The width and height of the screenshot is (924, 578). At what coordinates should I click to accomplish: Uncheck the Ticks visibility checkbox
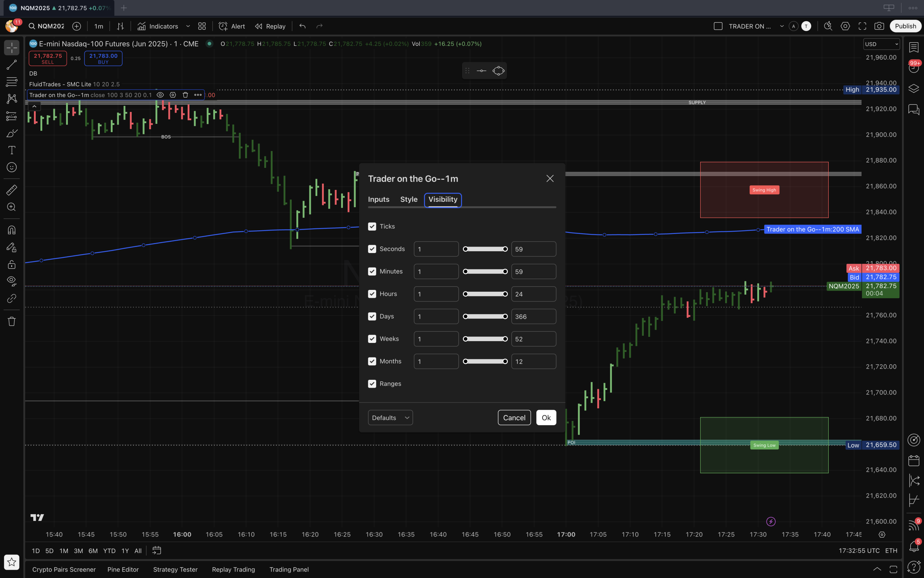coord(372,226)
